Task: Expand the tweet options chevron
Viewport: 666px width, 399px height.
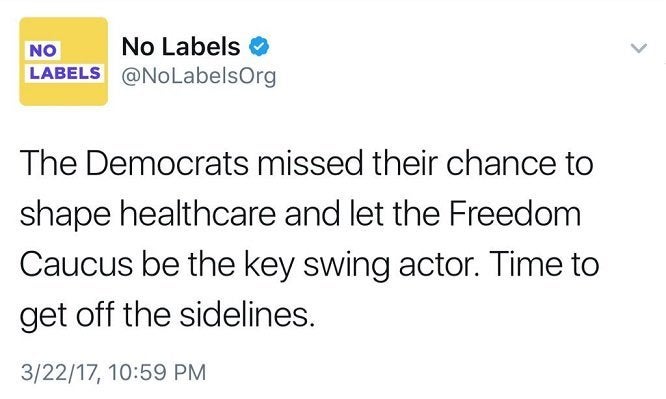Action: [638, 48]
